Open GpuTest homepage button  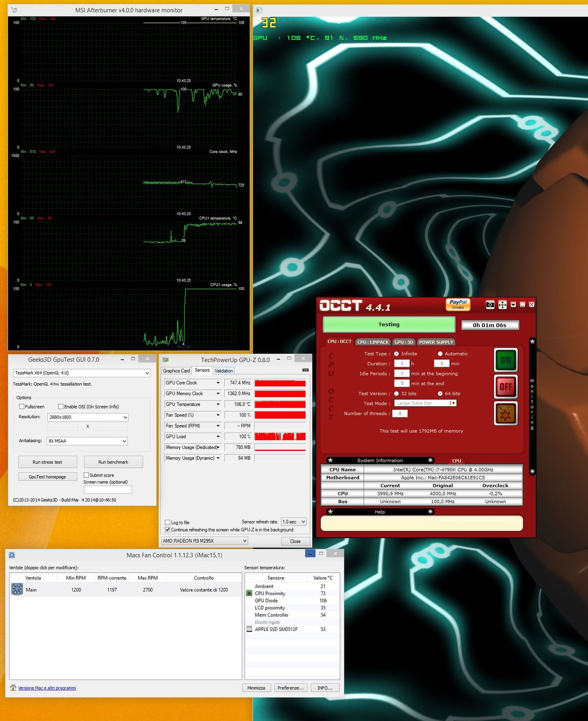pos(47,477)
